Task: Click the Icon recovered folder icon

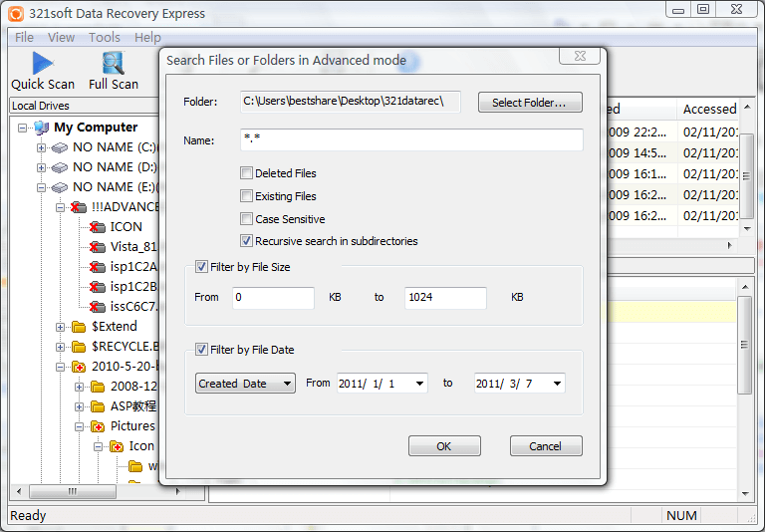Action: tap(117, 446)
